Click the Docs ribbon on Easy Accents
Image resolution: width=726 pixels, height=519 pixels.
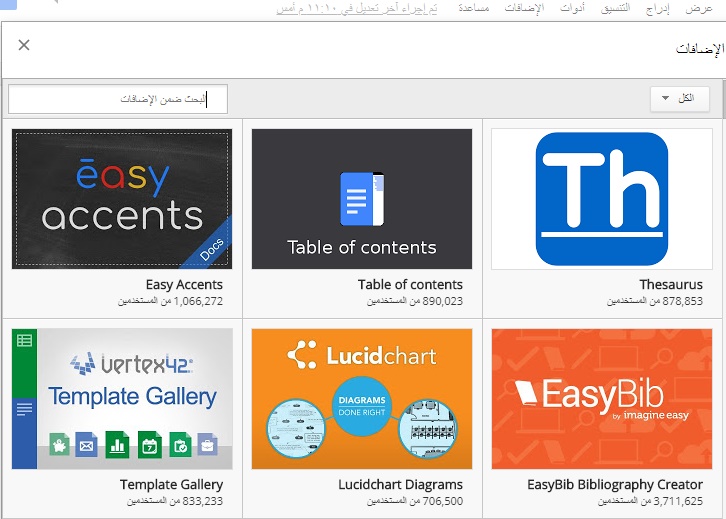211,249
